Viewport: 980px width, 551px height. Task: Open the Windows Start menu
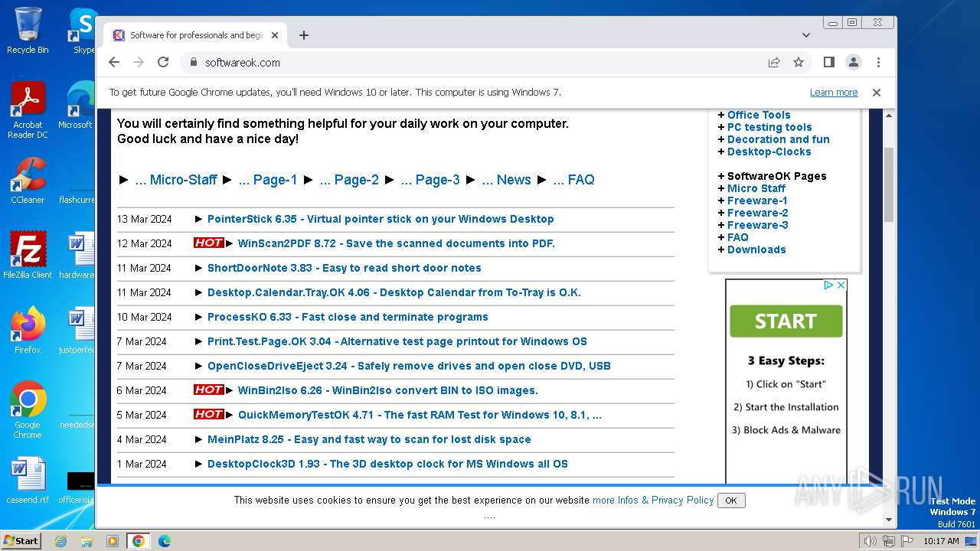(x=21, y=540)
